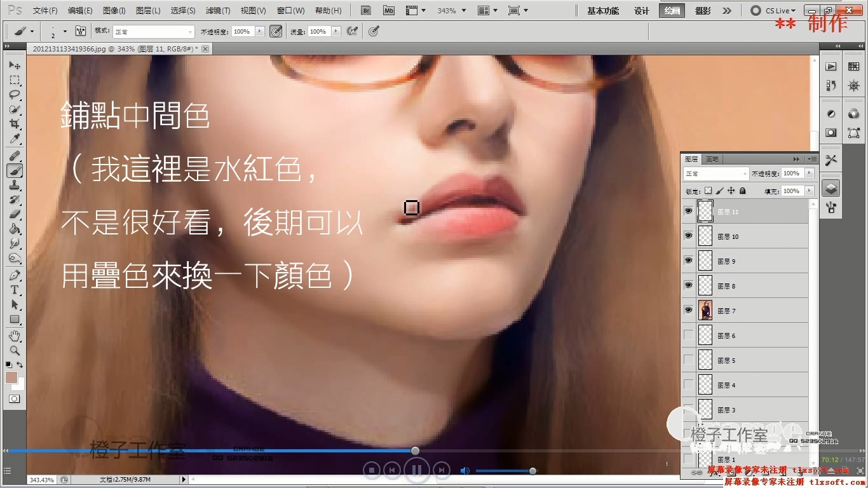
Task: Open the Actions panel icon
Action: tap(831, 67)
